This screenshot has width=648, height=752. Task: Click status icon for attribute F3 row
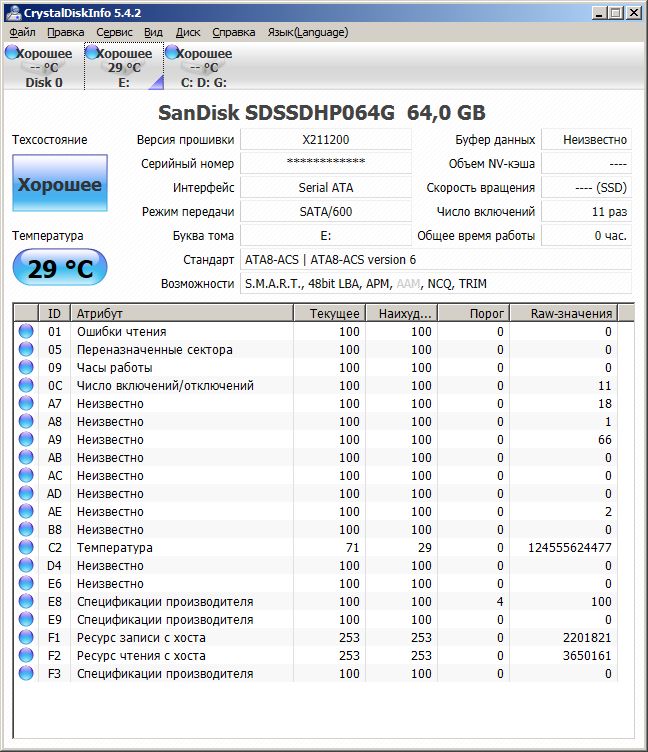(26, 673)
